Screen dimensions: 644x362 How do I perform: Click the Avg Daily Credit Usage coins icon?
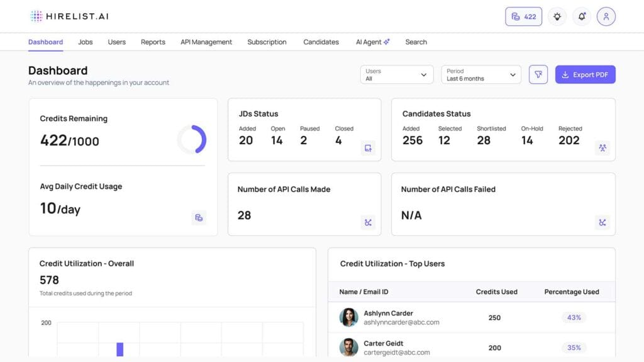pos(199,218)
